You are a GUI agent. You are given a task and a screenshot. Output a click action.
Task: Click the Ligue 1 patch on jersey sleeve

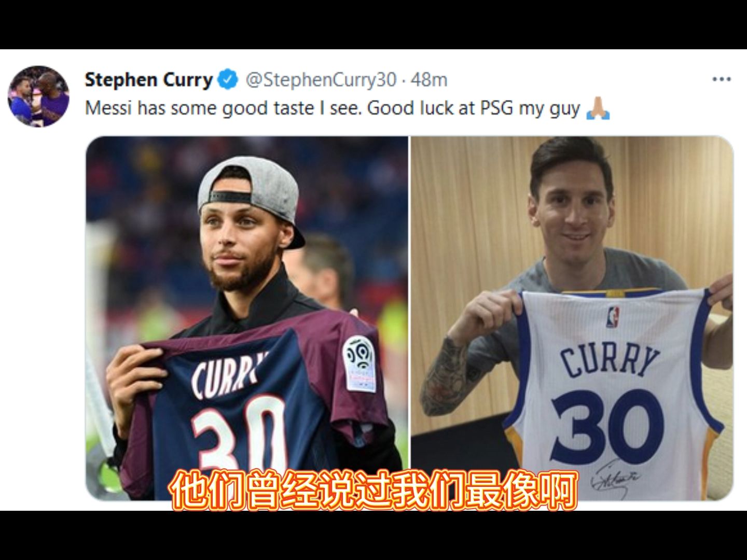tap(360, 364)
